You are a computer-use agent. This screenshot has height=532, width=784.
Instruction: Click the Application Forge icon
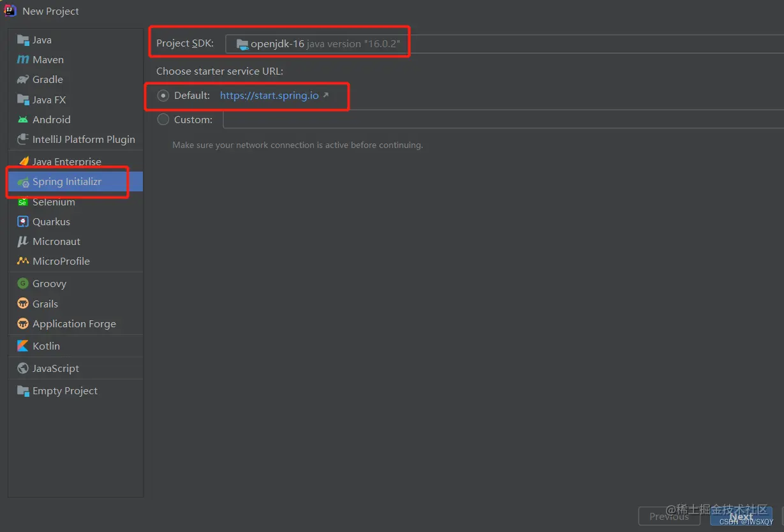(x=23, y=323)
